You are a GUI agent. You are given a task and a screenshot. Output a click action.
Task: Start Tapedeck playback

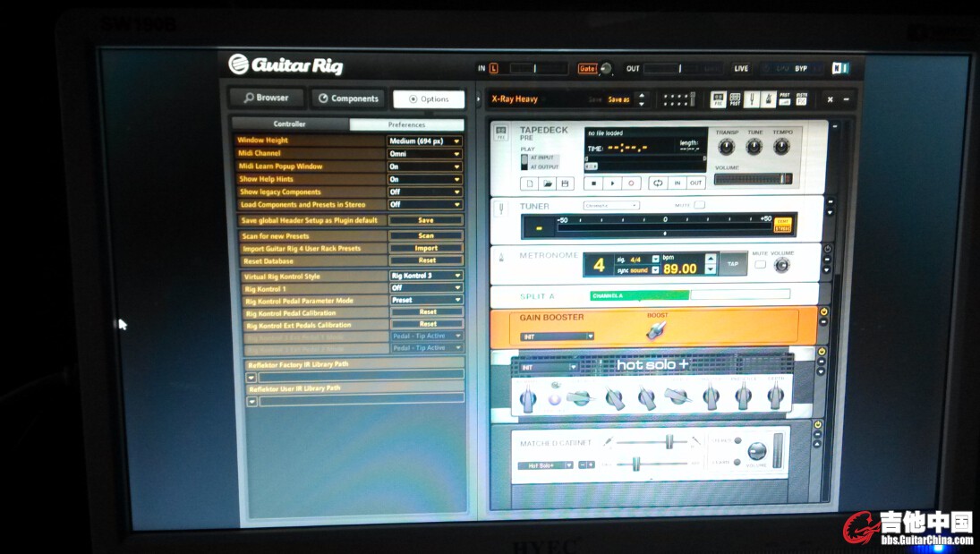(612, 183)
